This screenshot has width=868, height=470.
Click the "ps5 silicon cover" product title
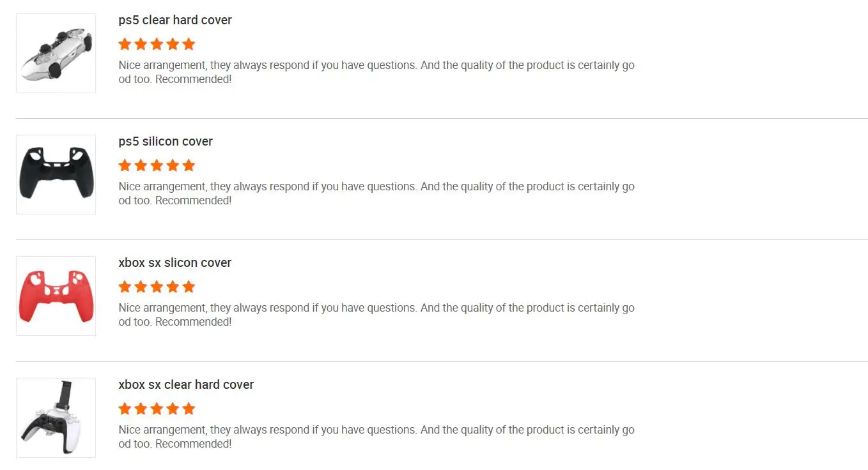pyautogui.click(x=166, y=141)
